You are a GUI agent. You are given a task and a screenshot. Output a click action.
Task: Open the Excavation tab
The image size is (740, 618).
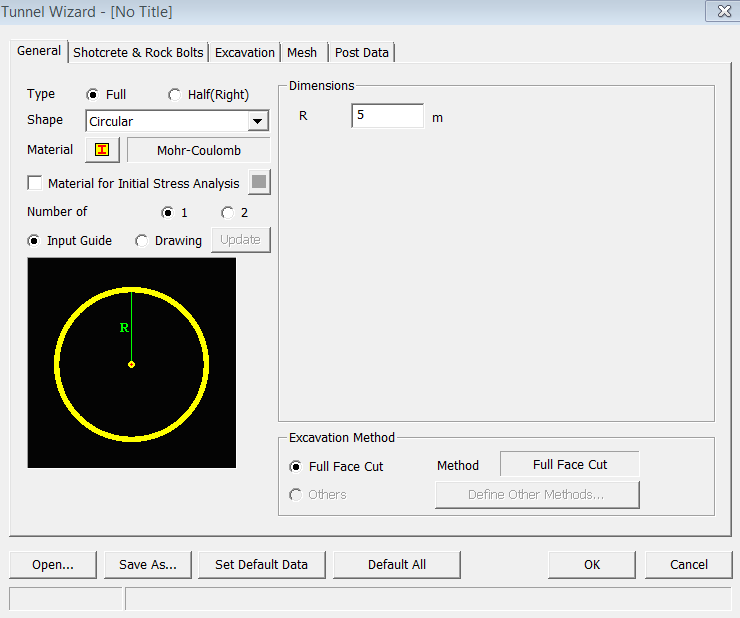[x=245, y=53]
